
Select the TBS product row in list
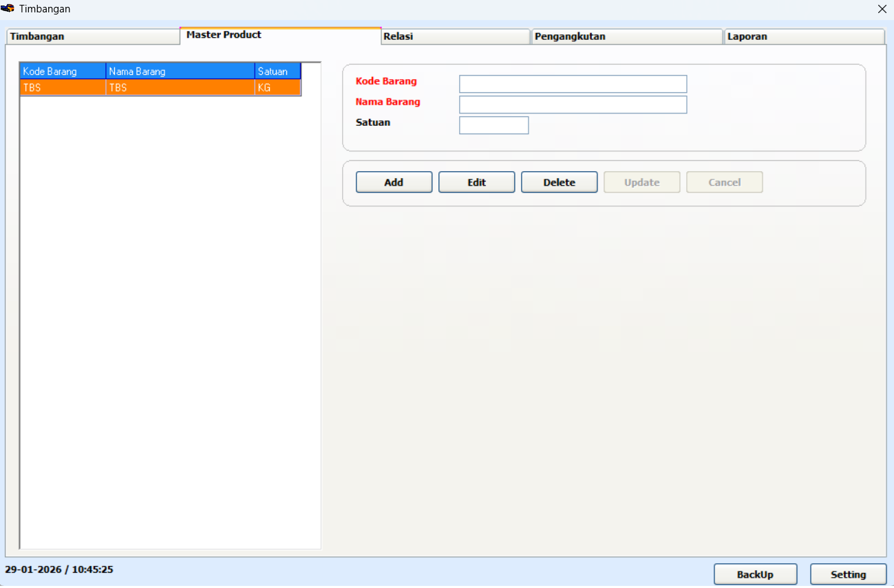pyautogui.click(x=160, y=88)
